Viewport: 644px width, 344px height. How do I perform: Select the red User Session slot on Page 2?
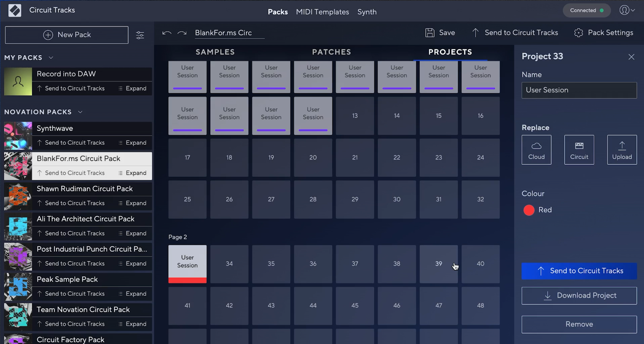point(187,264)
